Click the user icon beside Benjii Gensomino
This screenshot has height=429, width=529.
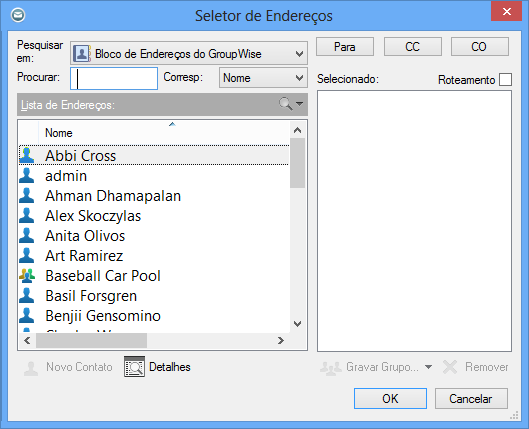[27, 316]
